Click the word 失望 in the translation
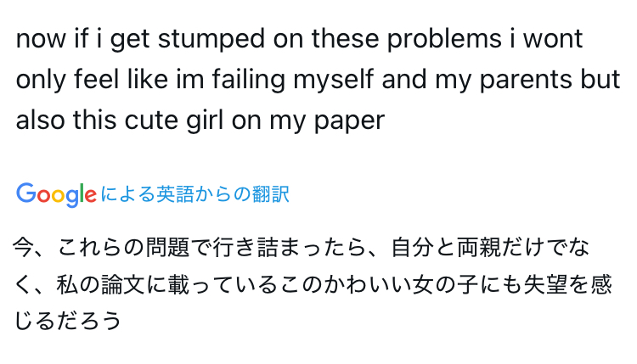 coord(545,284)
